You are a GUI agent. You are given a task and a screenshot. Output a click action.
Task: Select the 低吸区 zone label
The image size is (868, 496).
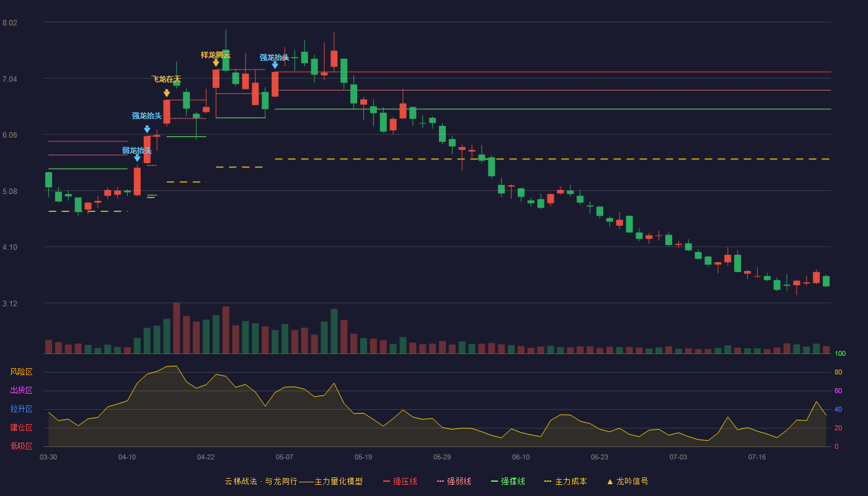[21, 446]
